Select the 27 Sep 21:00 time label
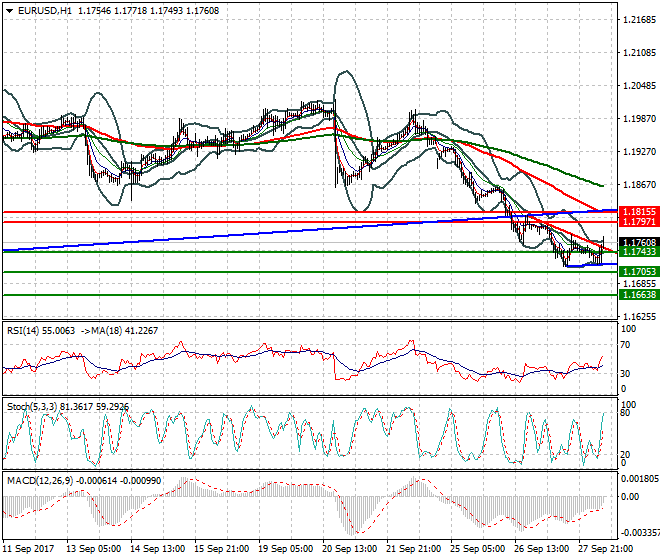 605,549
